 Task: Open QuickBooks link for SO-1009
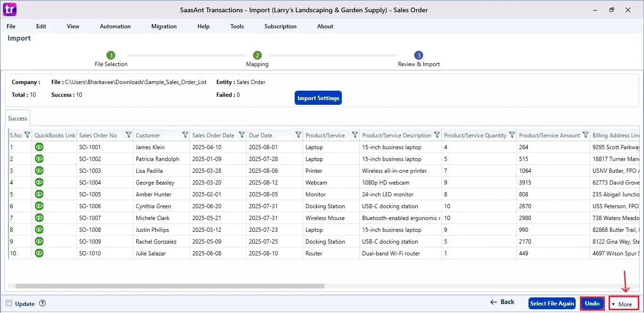(x=39, y=241)
